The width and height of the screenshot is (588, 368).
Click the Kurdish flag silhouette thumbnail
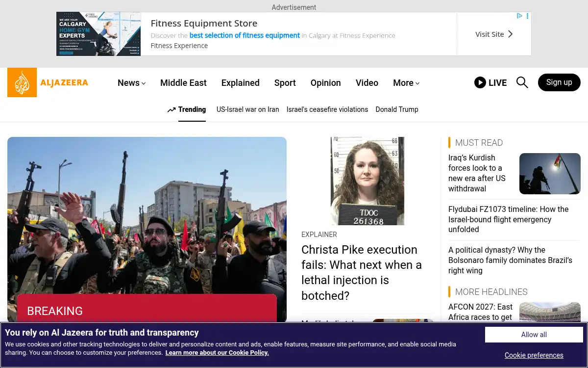click(550, 174)
